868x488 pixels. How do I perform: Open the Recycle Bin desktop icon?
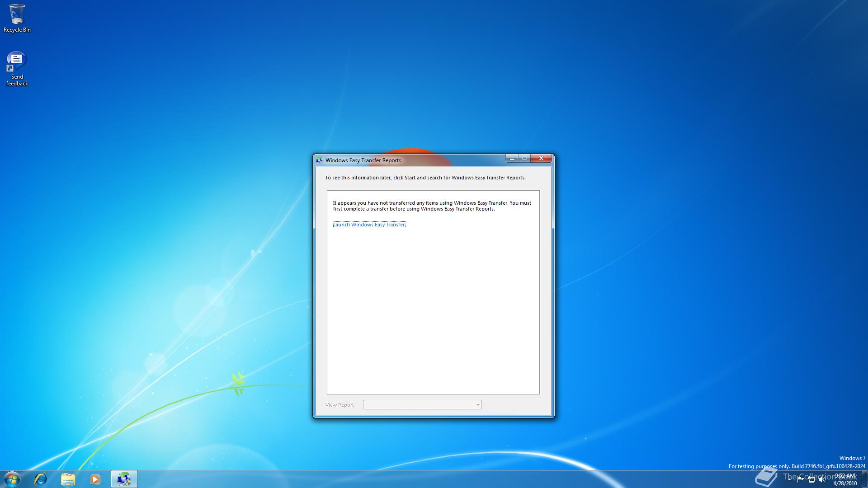(x=17, y=18)
